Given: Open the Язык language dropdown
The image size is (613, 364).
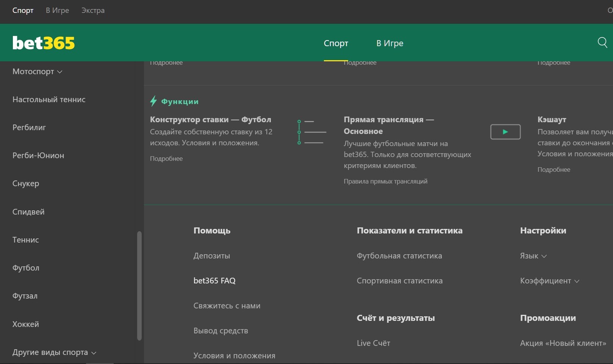Looking at the screenshot, I should click(x=533, y=256).
